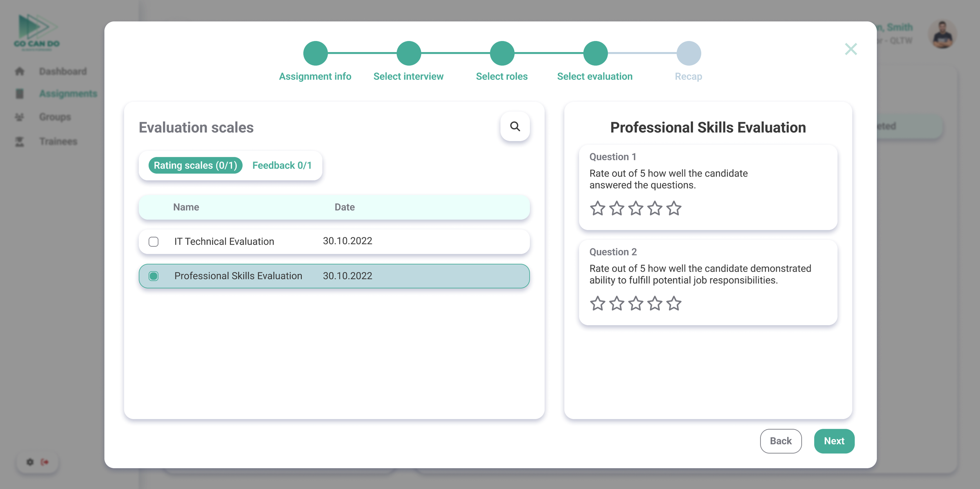980x489 pixels.
Task: Jump to the Select interview step
Action: click(408, 53)
